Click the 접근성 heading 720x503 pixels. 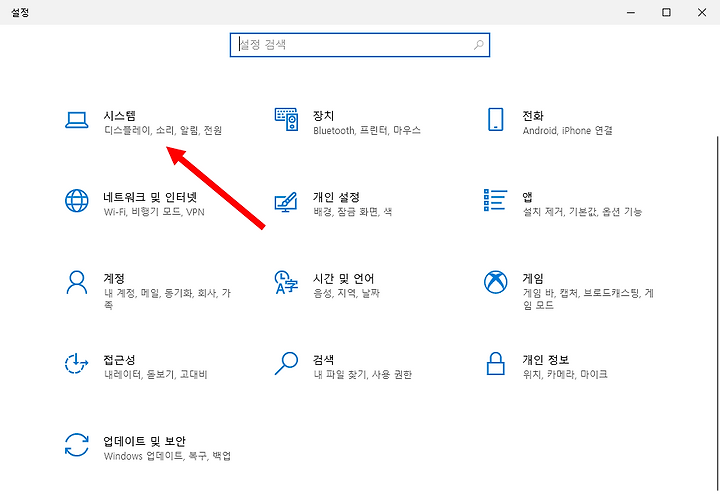pyautogui.click(x=119, y=360)
